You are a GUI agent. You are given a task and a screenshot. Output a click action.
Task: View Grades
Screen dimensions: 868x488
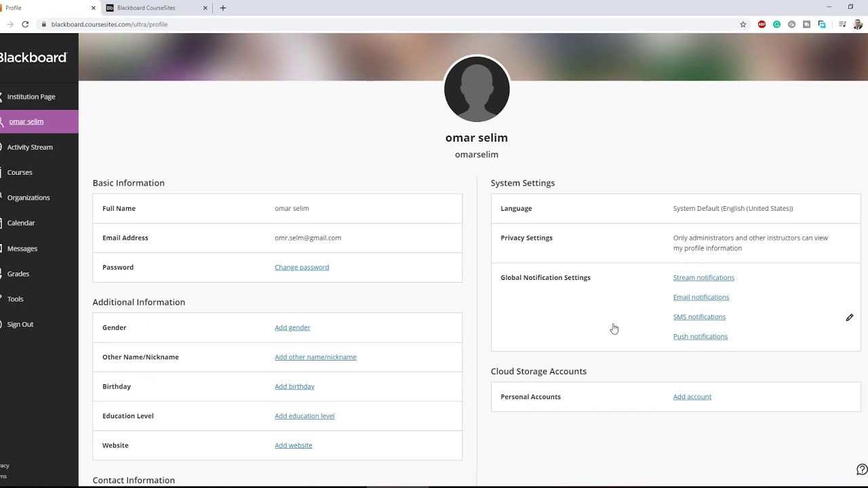click(18, 274)
